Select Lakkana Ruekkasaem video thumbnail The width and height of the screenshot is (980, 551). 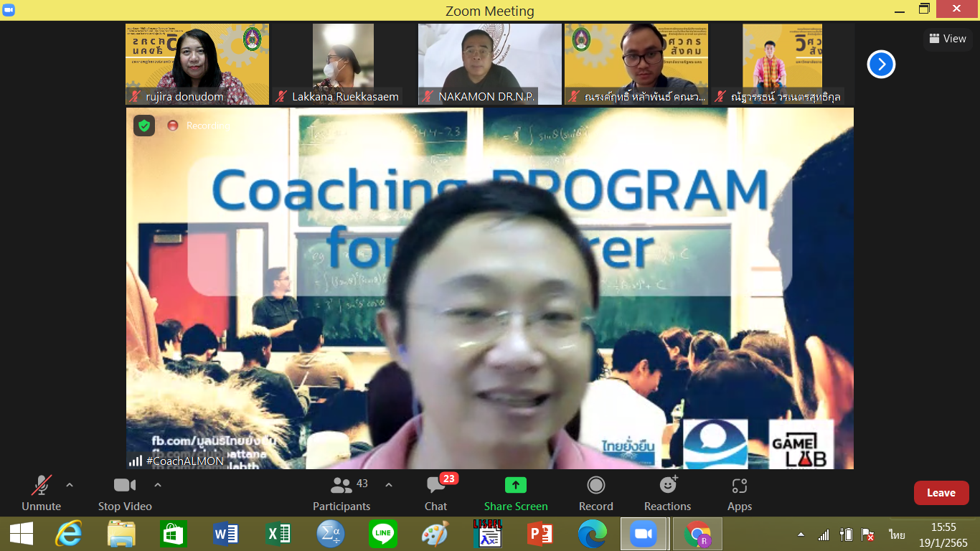344,65
